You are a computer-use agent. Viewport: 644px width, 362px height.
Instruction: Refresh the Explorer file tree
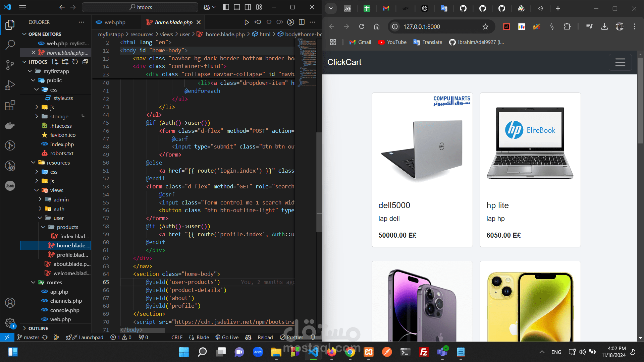tap(75, 62)
